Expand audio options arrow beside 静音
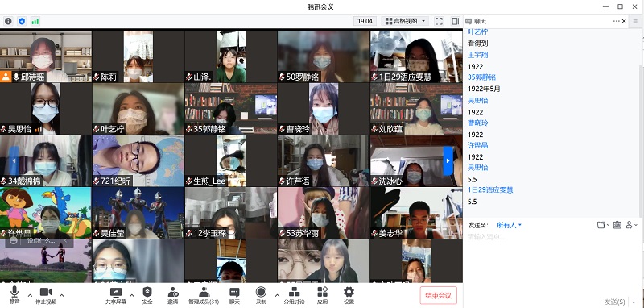This screenshot has height=308, width=644. pyautogui.click(x=30, y=295)
